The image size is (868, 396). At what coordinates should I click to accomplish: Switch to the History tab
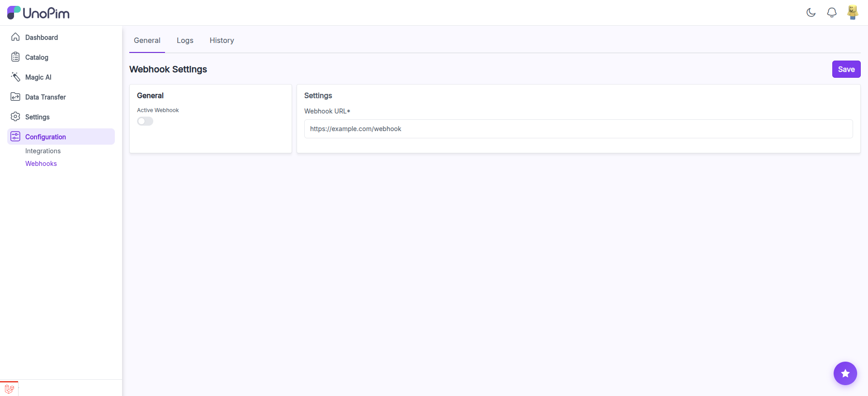coord(222,40)
